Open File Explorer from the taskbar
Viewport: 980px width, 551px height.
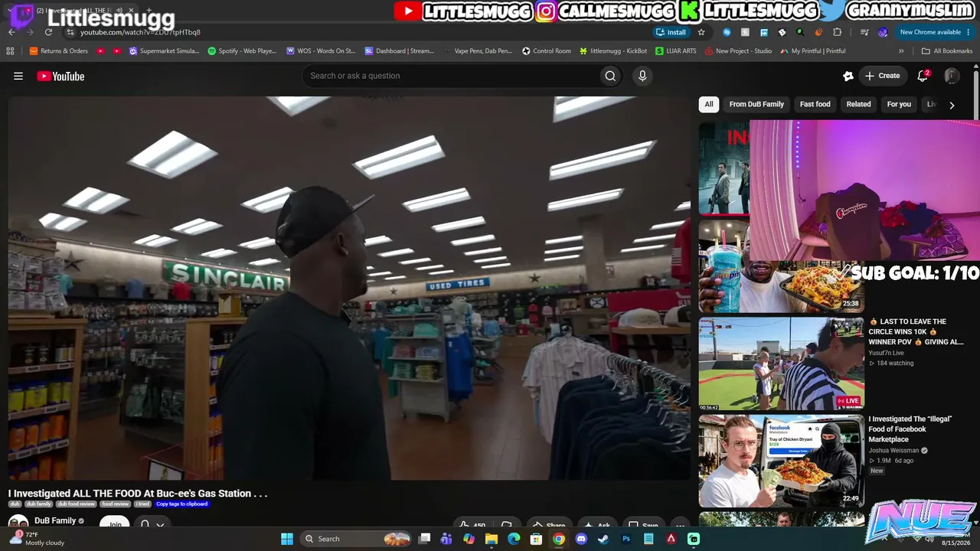coord(492,539)
